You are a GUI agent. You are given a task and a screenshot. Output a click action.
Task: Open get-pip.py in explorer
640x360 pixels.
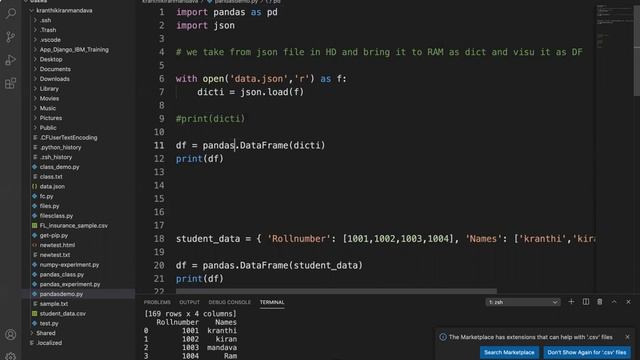click(x=54, y=236)
